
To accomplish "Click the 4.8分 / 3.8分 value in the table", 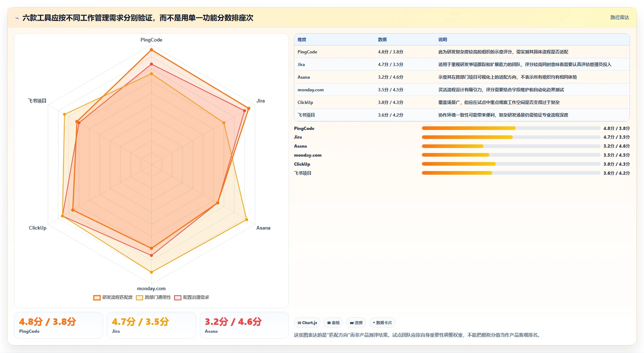I will tap(391, 52).
